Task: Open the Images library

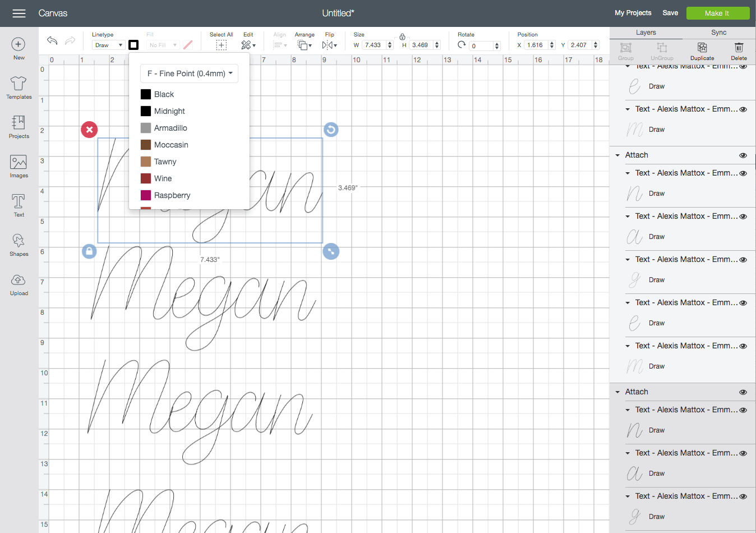Action: coord(19,166)
